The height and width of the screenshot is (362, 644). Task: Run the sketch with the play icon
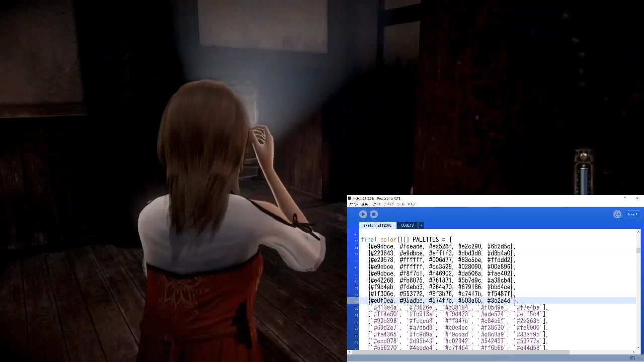click(363, 214)
